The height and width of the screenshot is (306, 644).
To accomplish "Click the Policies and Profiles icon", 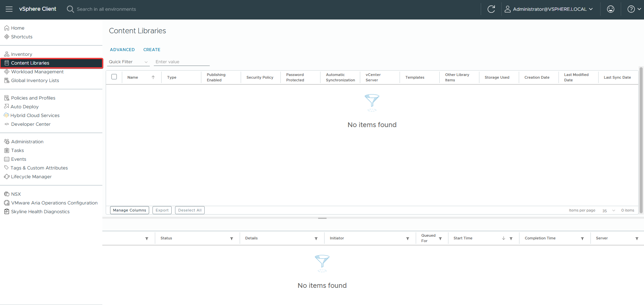I will [x=7, y=98].
